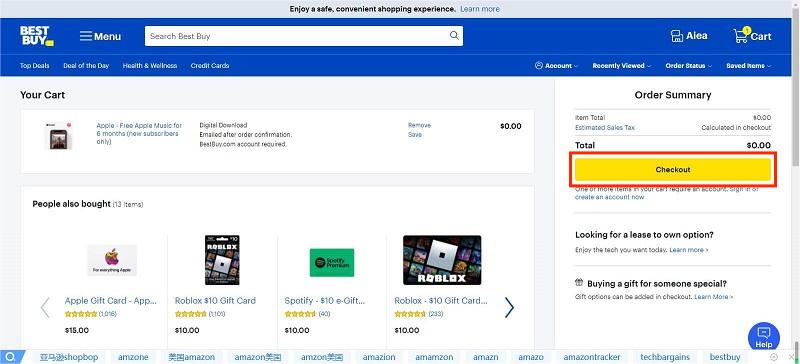Click the bottom-left blue search icon

coord(10,357)
